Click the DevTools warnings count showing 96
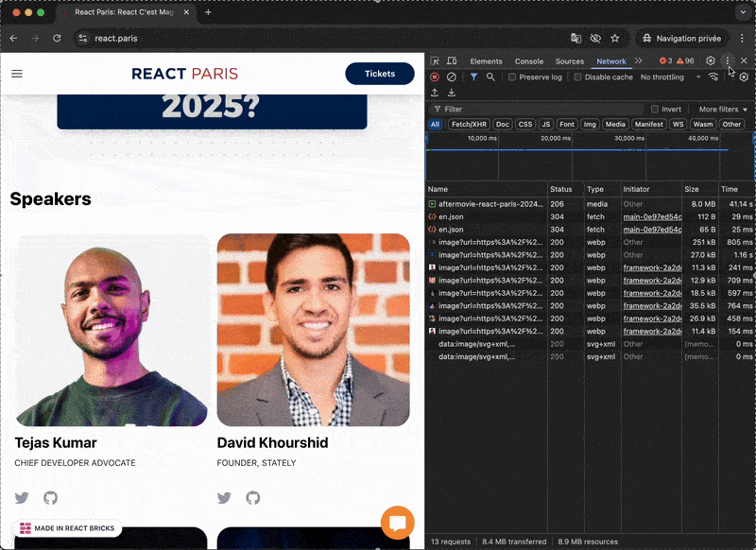Image resolution: width=756 pixels, height=550 pixels. coord(685,60)
